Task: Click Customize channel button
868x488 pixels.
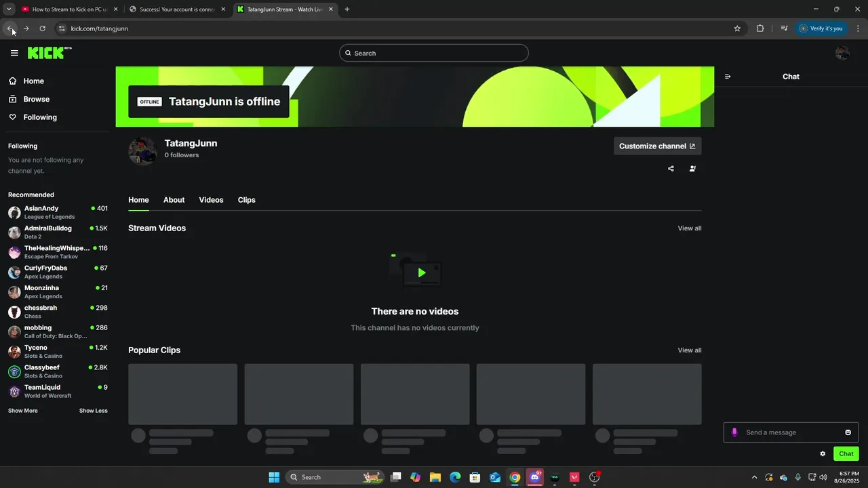Action: click(657, 146)
